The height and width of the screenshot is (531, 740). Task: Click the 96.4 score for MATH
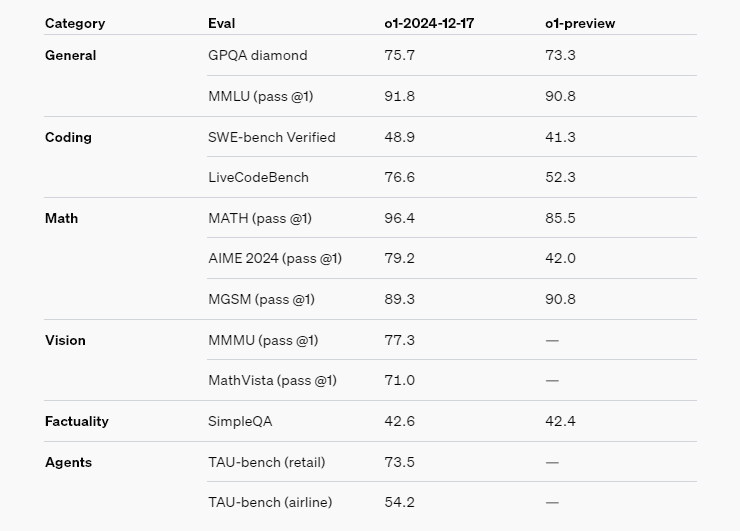point(399,218)
